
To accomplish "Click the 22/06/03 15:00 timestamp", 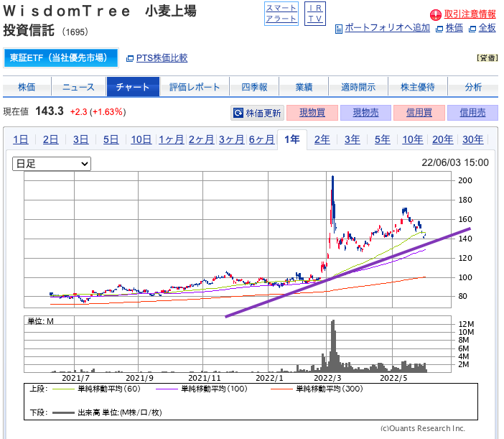I will coord(455,162).
